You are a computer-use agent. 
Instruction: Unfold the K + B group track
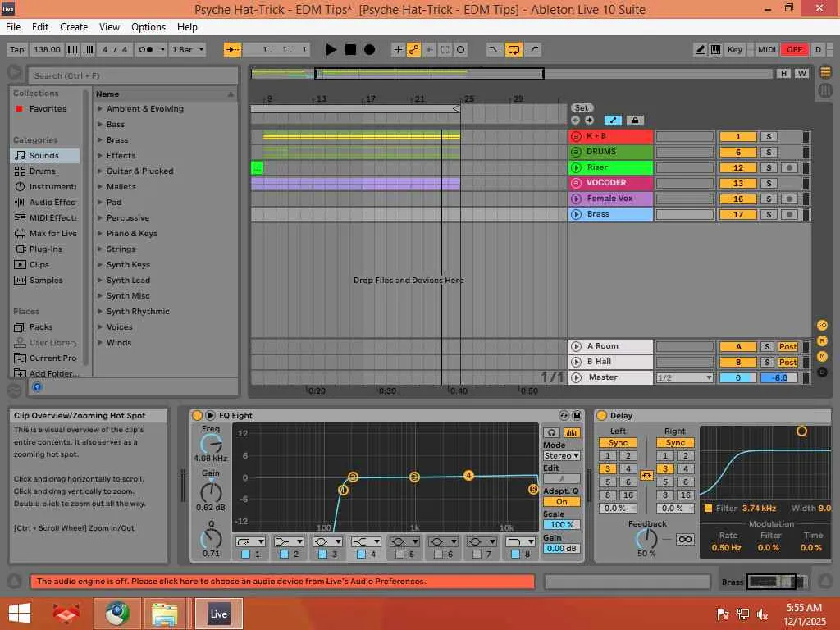coord(577,136)
